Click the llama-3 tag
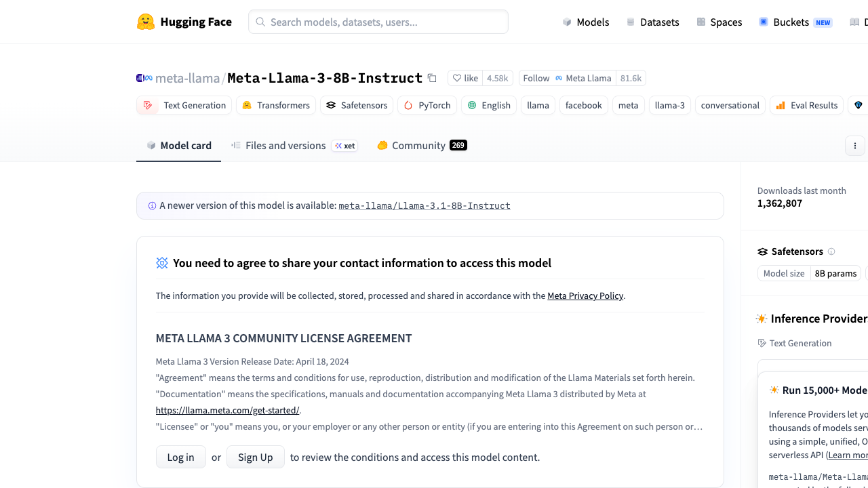 (670, 105)
